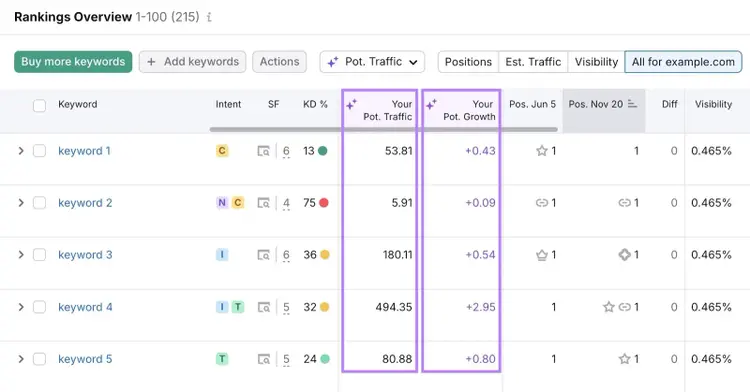Sort by the Pos. Jun 5 column header
Image resolution: width=750 pixels, height=392 pixels.
[x=532, y=104]
